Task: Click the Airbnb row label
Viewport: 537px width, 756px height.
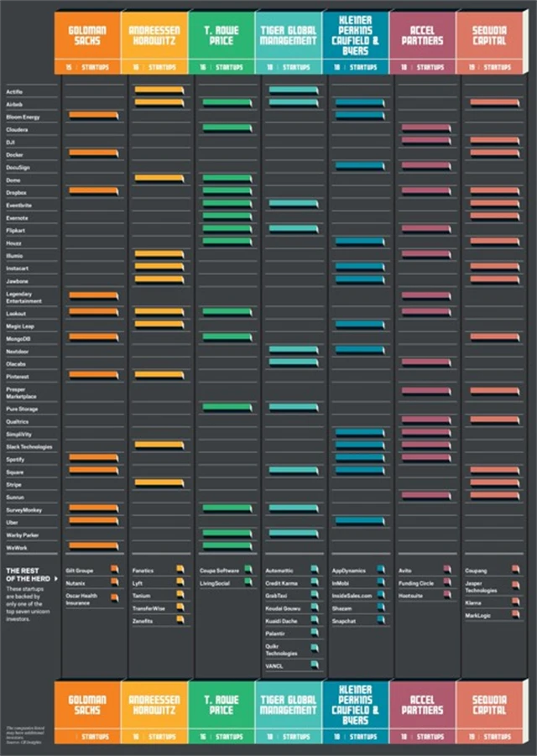Action: pyautogui.click(x=14, y=103)
